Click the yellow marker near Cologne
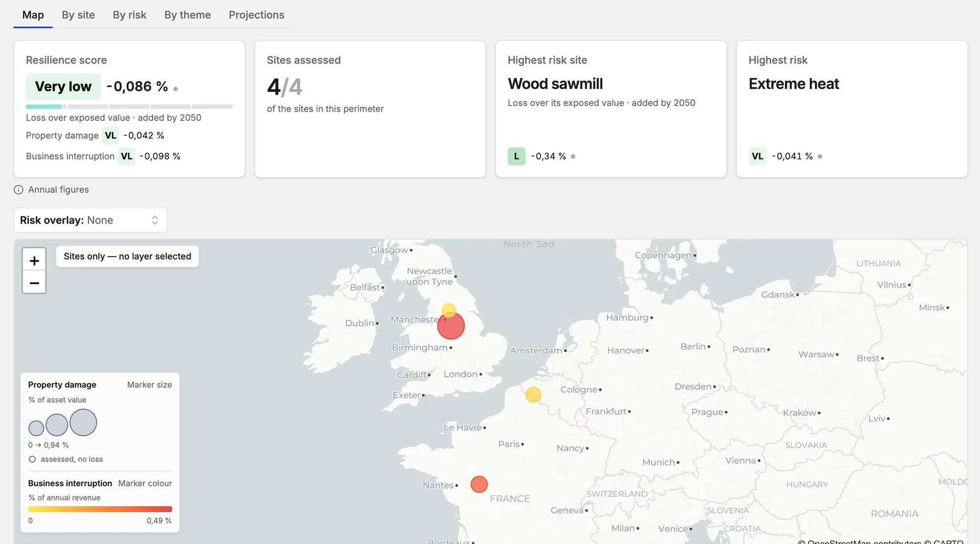 (533, 395)
